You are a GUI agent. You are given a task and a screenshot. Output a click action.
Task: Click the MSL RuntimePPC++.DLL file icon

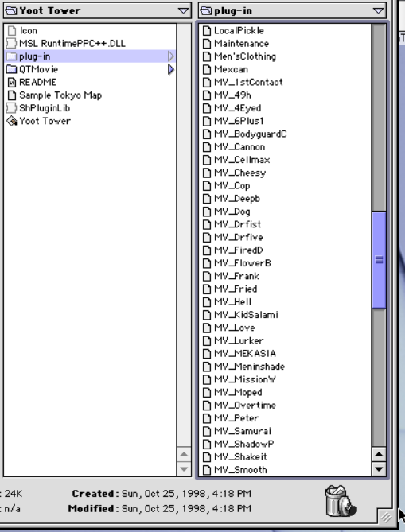(12, 44)
